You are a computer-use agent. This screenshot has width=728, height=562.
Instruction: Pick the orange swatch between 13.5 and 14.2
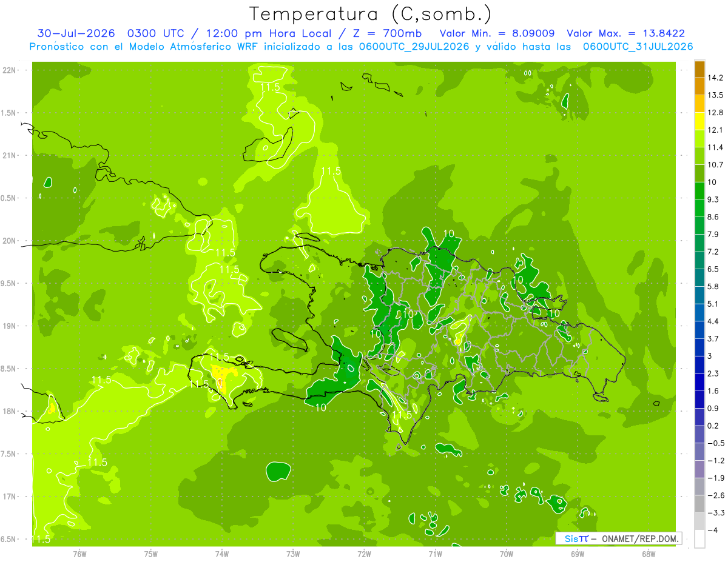699,86
